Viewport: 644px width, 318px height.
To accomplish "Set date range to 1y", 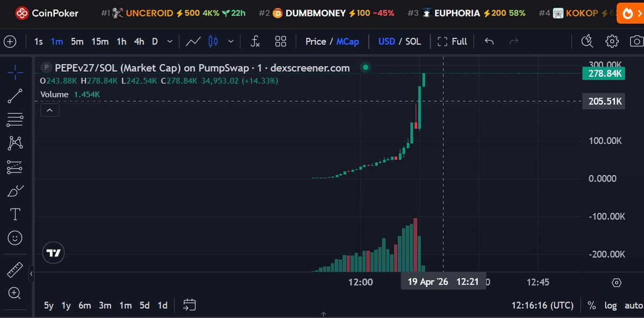I will (x=66, y=305).
